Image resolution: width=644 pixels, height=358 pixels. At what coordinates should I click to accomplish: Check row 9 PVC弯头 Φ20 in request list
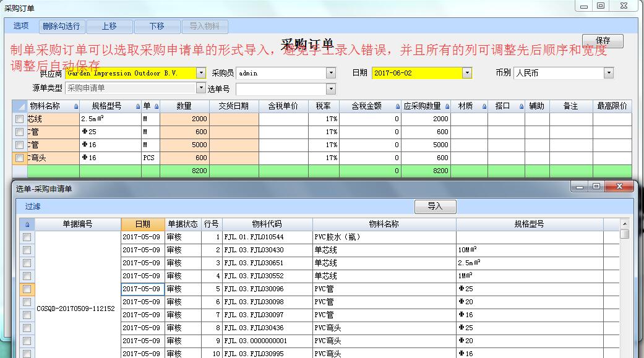pos(27,341)
